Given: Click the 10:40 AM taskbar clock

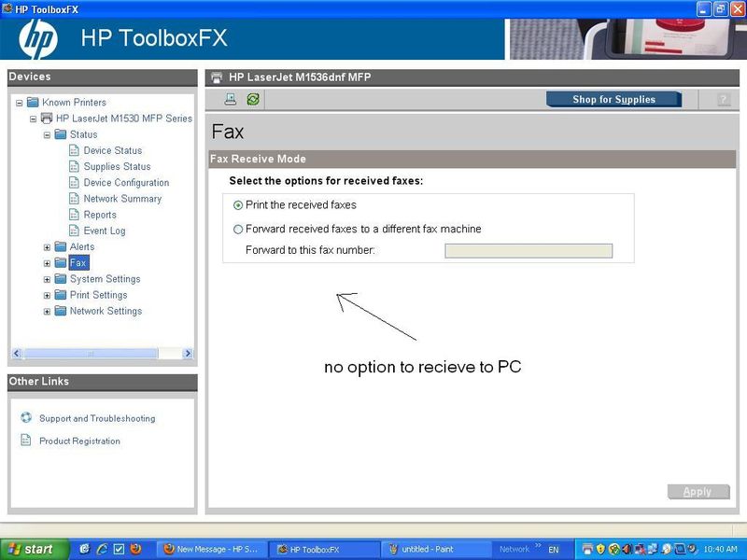Looking at the screenshot, I should point(720,549).
